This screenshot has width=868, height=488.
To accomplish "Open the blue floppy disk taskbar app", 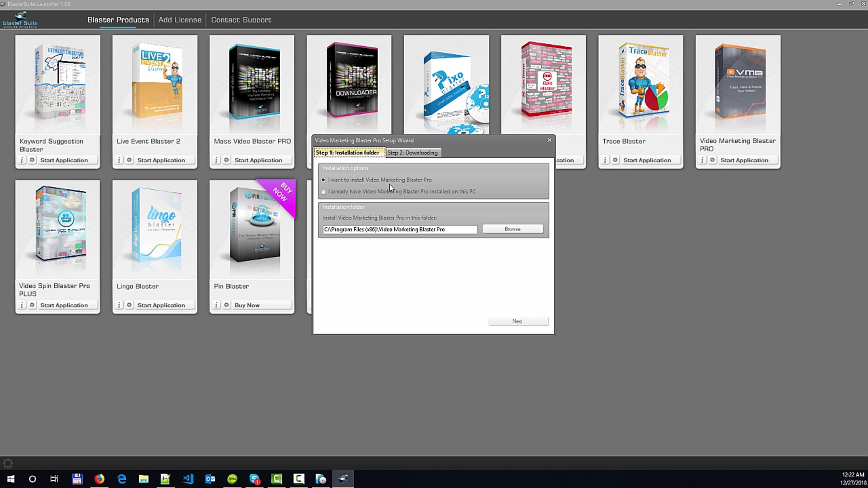I will (x=77, y=479).
